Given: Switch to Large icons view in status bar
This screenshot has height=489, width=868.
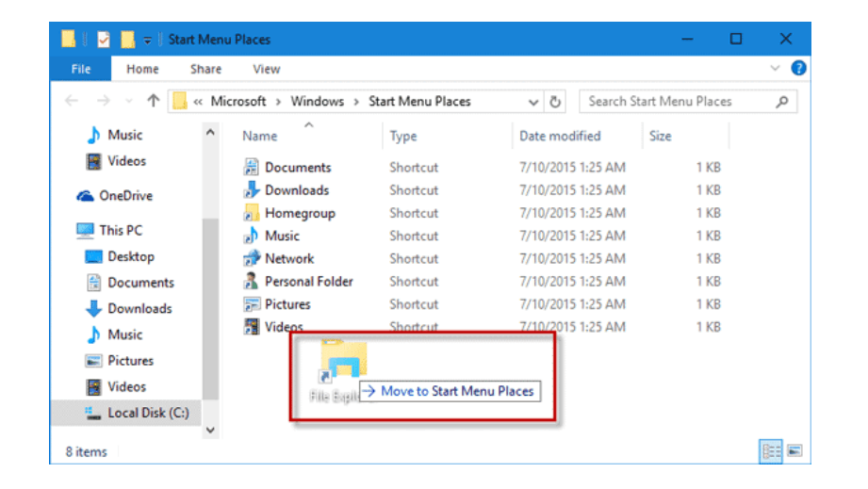Looking at the screenshot, I should point(794,450).
